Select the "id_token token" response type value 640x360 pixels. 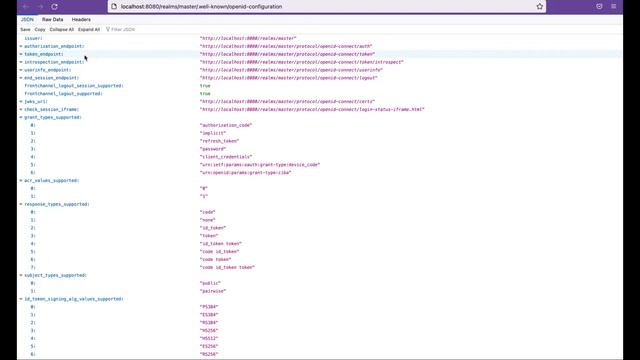(x=220, y=244)
